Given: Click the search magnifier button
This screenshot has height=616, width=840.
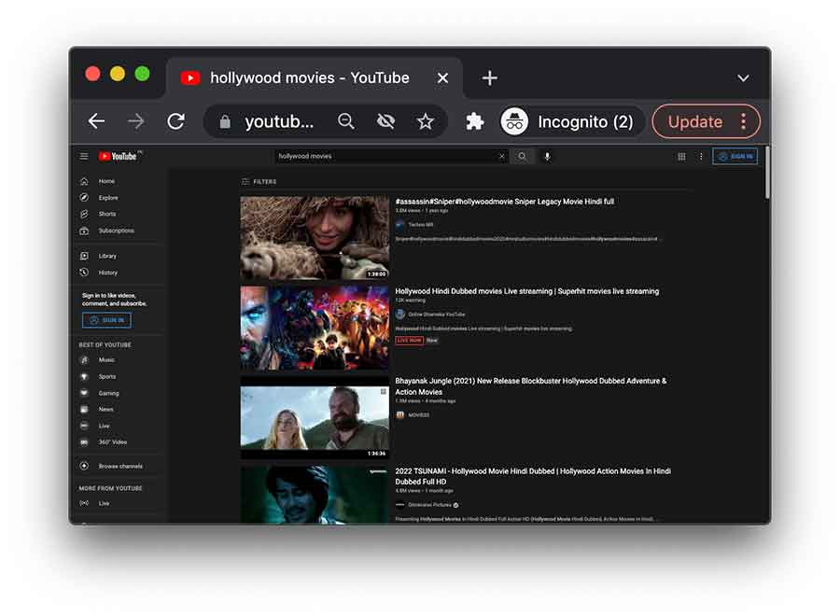Looking at the screenshot, I should coord(523,157).
